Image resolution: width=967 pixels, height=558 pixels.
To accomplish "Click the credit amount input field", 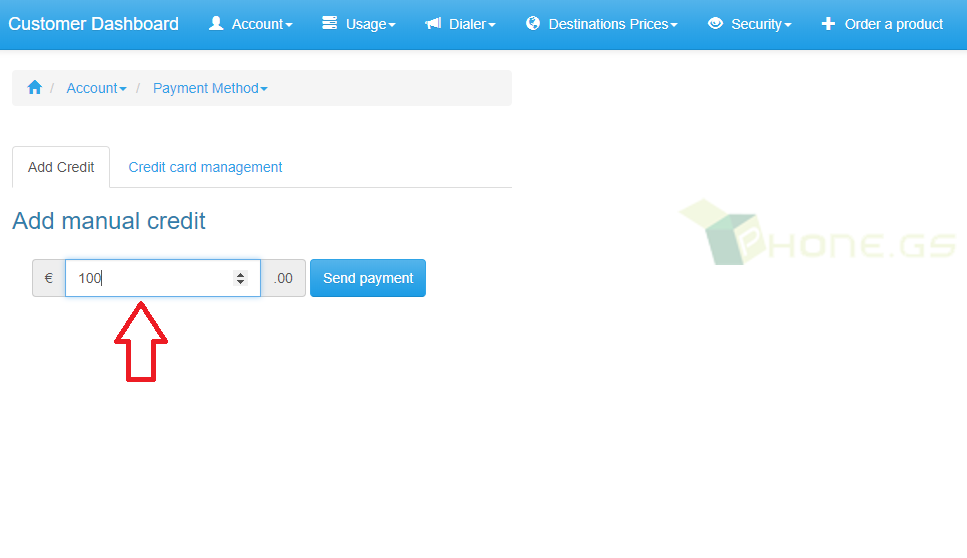I will [163, 278].
